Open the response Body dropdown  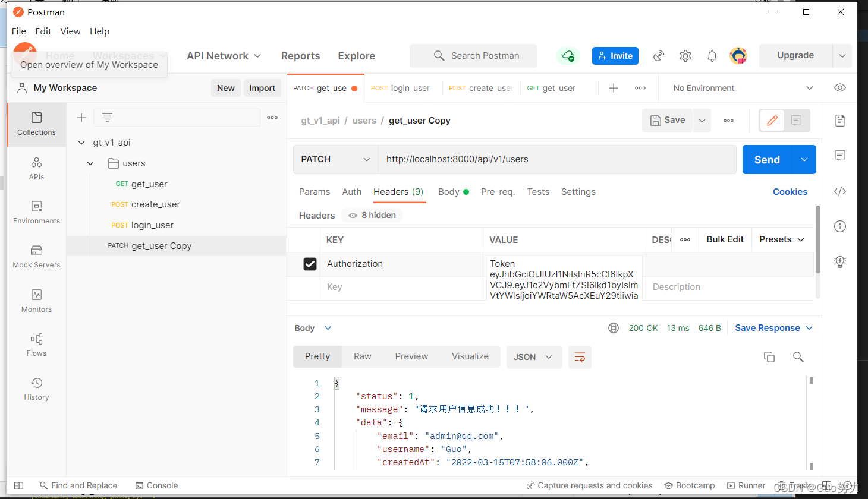point(313,328)
